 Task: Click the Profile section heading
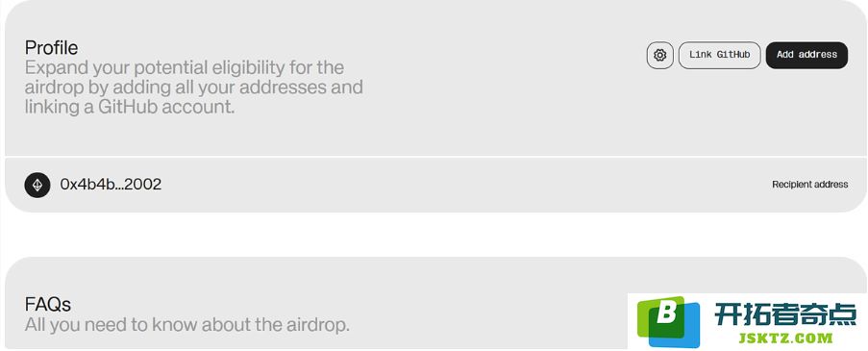click(x=52, y=48)
